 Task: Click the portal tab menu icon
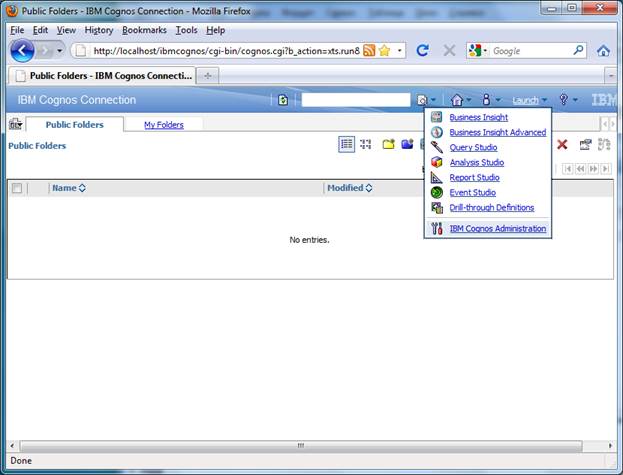pos(15,124)
